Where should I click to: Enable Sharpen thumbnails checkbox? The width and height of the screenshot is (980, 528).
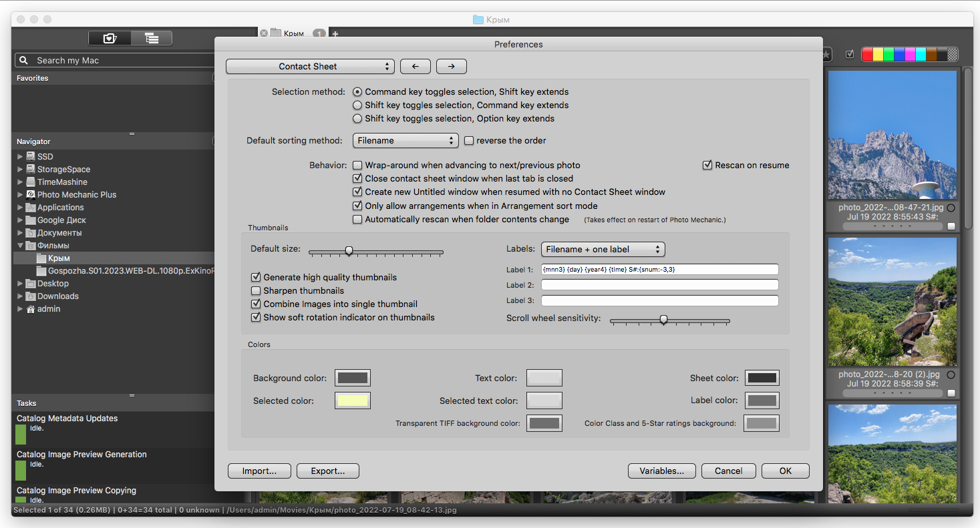256,291
